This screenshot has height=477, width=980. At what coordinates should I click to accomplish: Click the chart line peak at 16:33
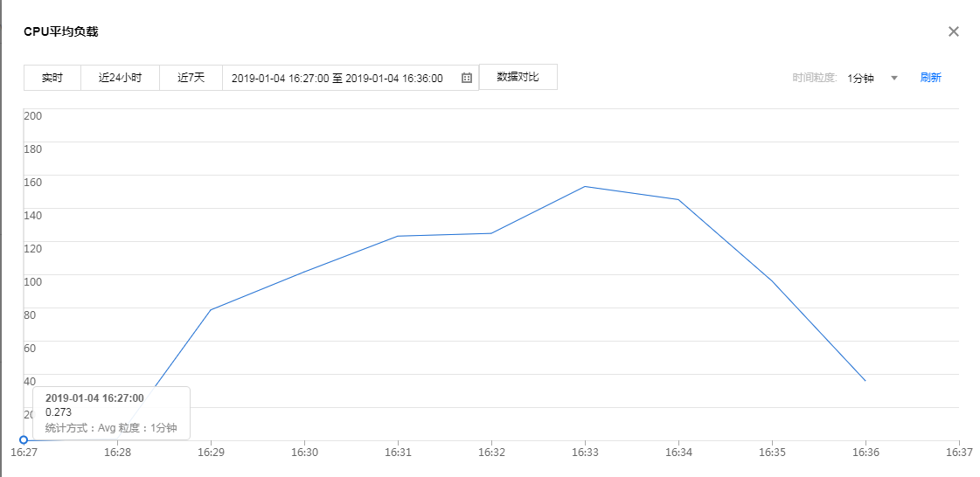tap(585, 186)
